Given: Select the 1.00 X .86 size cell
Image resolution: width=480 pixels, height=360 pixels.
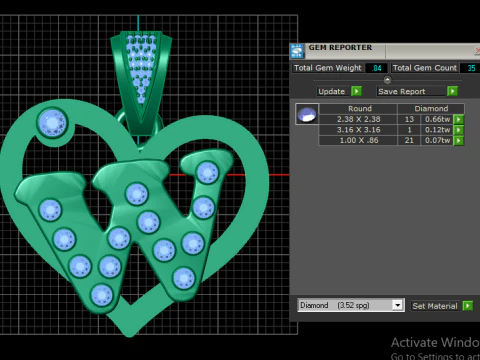Looking at the screenshot, I should [x=358, y=141].
